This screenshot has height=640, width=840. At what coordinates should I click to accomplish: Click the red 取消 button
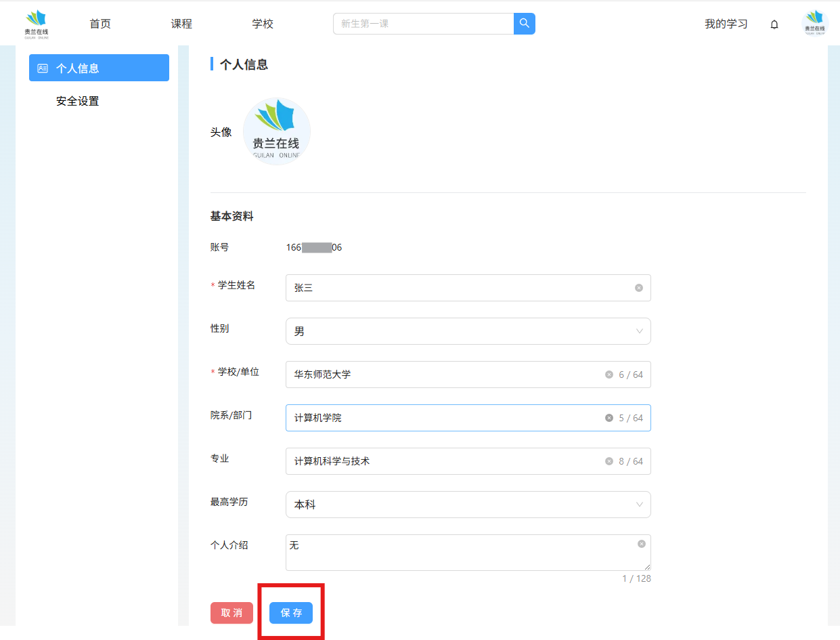click(x=231, y=613)
